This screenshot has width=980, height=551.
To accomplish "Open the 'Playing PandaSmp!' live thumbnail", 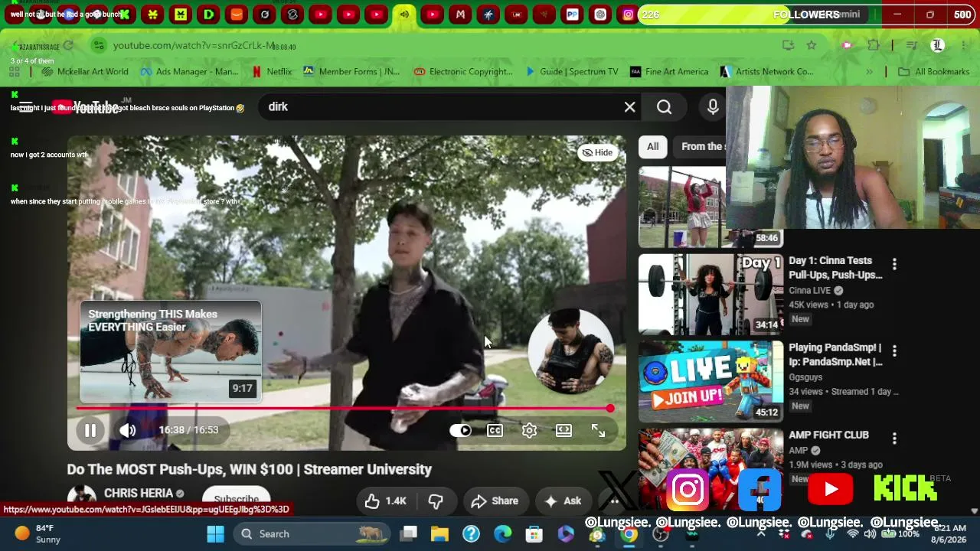I will pos(710,382).
